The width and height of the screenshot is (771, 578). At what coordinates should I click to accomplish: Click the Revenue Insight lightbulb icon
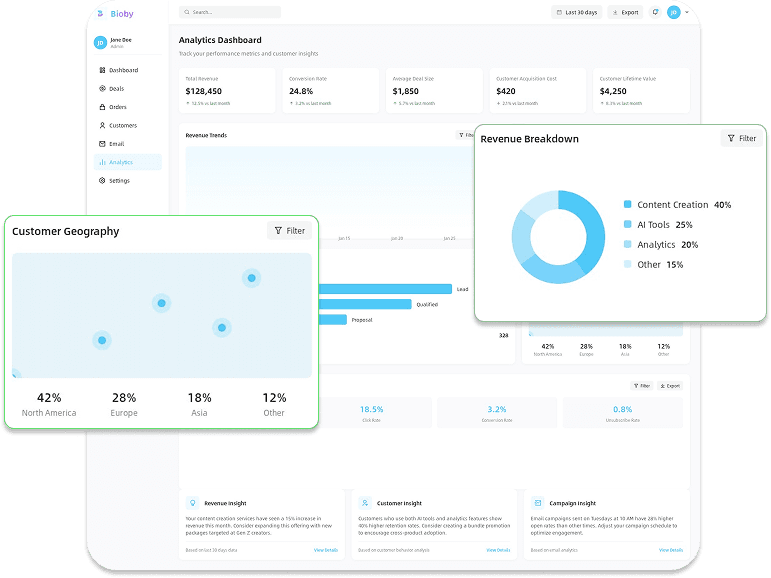[192, 503]
